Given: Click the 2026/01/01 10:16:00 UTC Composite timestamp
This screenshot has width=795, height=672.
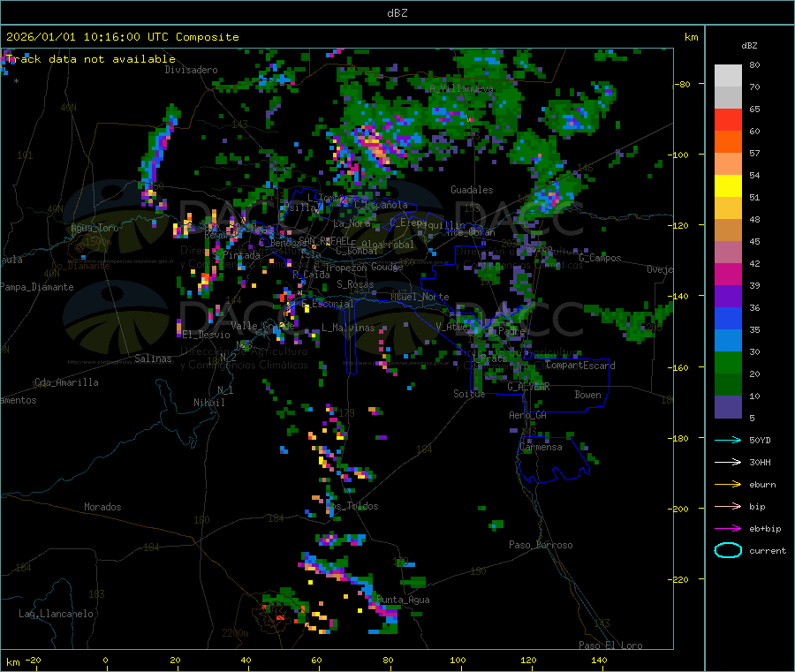Looking at the screenshot, I should [x=122, y=37].
